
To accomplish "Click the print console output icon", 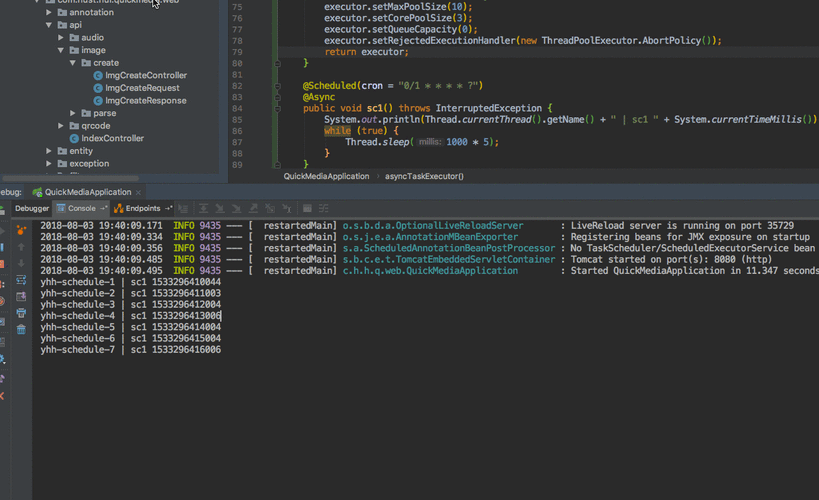I will 21,312.
